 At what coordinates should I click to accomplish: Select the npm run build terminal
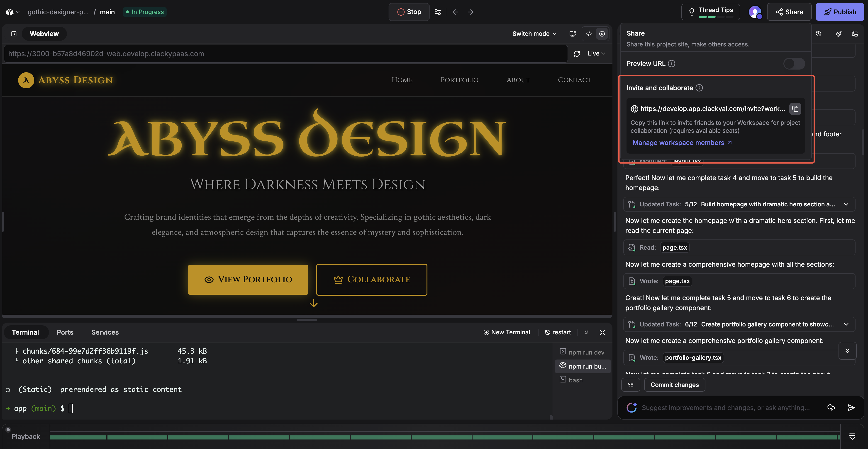[583, 366]
